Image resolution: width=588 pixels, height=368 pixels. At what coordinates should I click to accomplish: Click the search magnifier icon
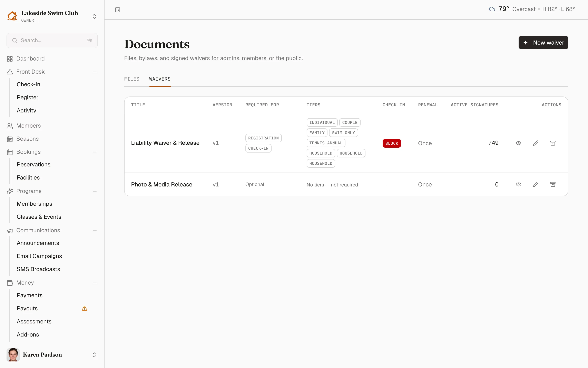click(15, 40)
